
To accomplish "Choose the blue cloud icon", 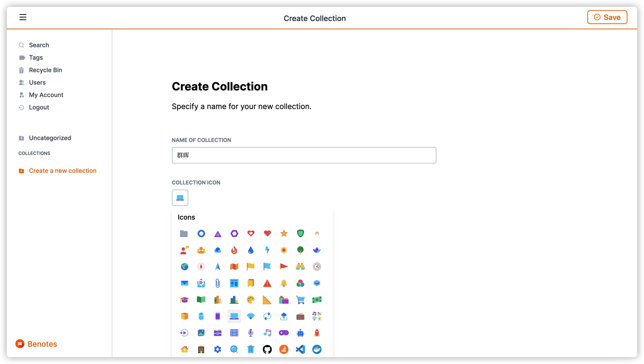I will [x=218, y=250].
